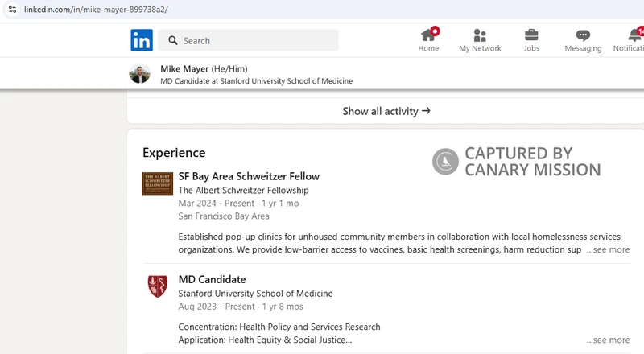The image size is (644, 354).
Task: Click the Experience section heading
Action: [174, 153]
